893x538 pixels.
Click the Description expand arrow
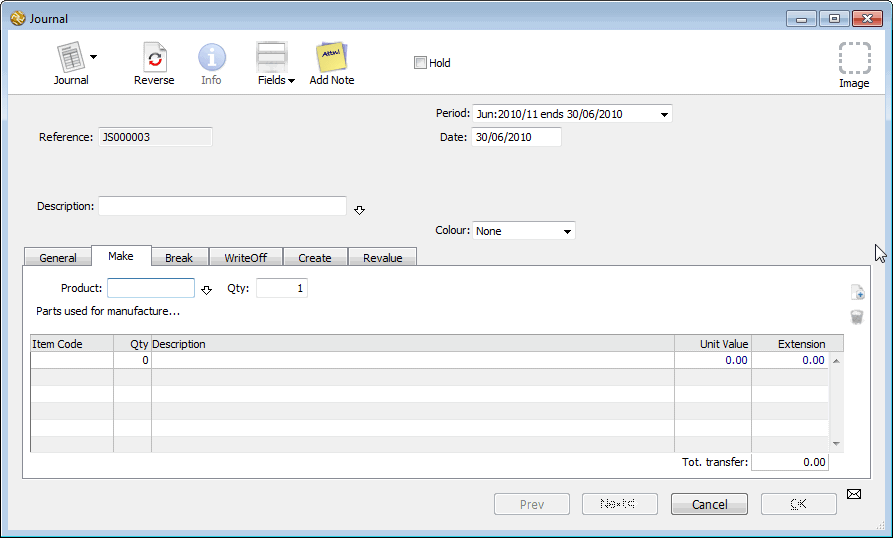(360, 210)
